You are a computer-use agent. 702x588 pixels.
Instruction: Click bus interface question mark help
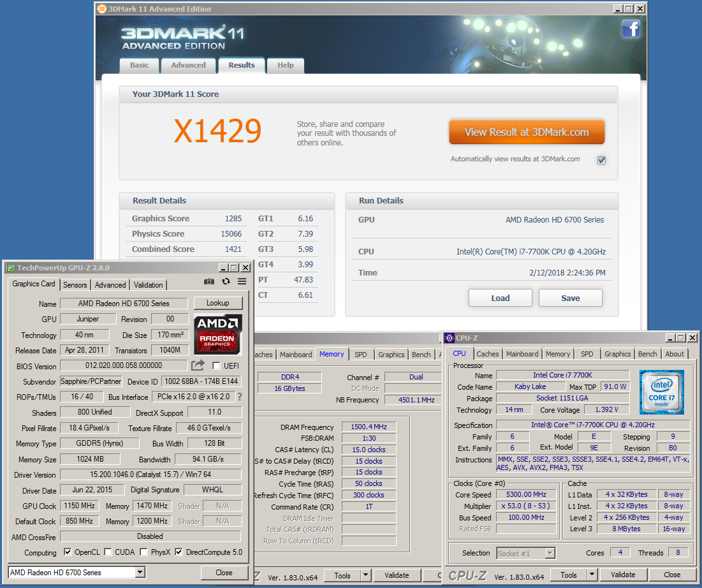[240, 397]
